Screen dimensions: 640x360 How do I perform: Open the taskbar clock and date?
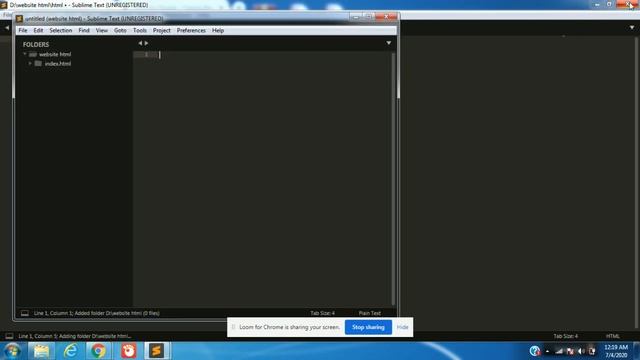pos(616,351)
